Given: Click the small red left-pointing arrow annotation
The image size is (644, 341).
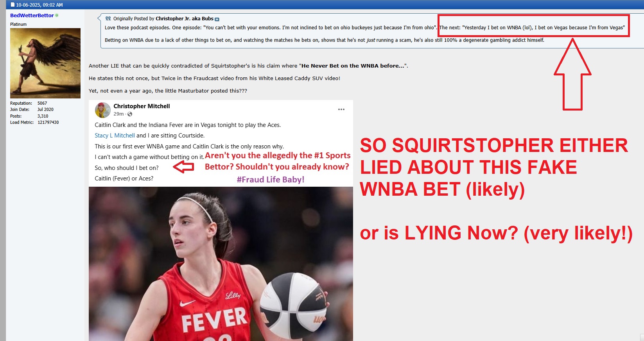Looking at the screenshot, I should pos(183,168).
